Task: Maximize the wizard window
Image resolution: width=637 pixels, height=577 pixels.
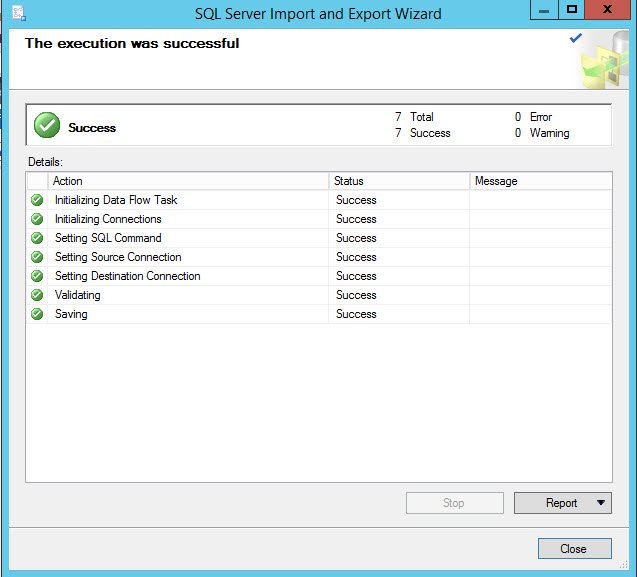Action: (572, 10)
